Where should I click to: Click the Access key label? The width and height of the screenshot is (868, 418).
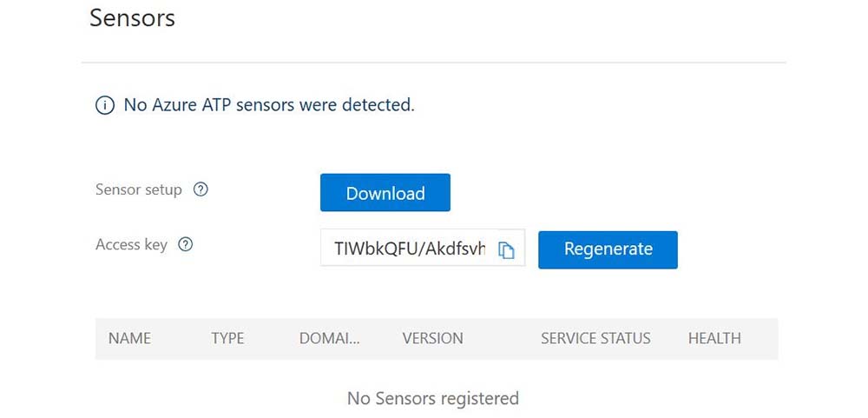coord(131,245)
